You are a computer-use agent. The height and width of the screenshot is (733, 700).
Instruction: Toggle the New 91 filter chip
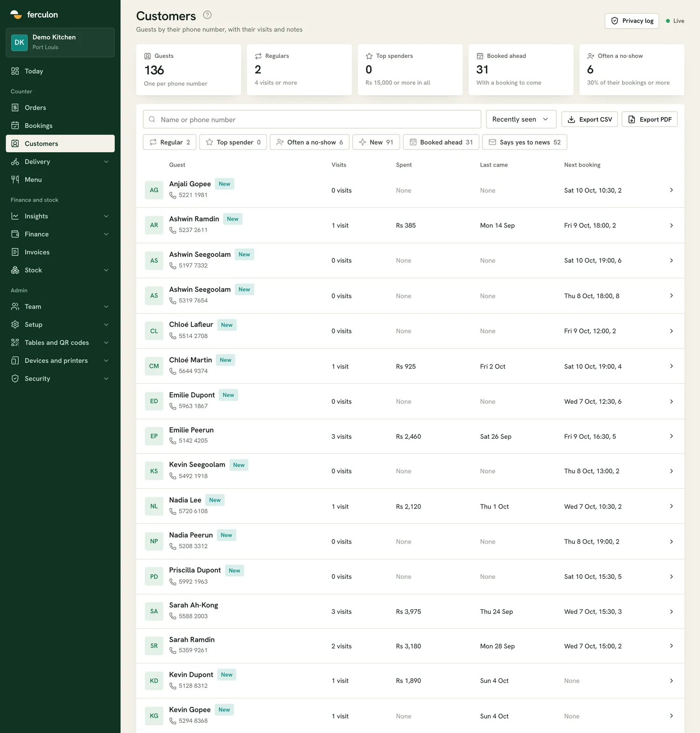coord(376,142)
